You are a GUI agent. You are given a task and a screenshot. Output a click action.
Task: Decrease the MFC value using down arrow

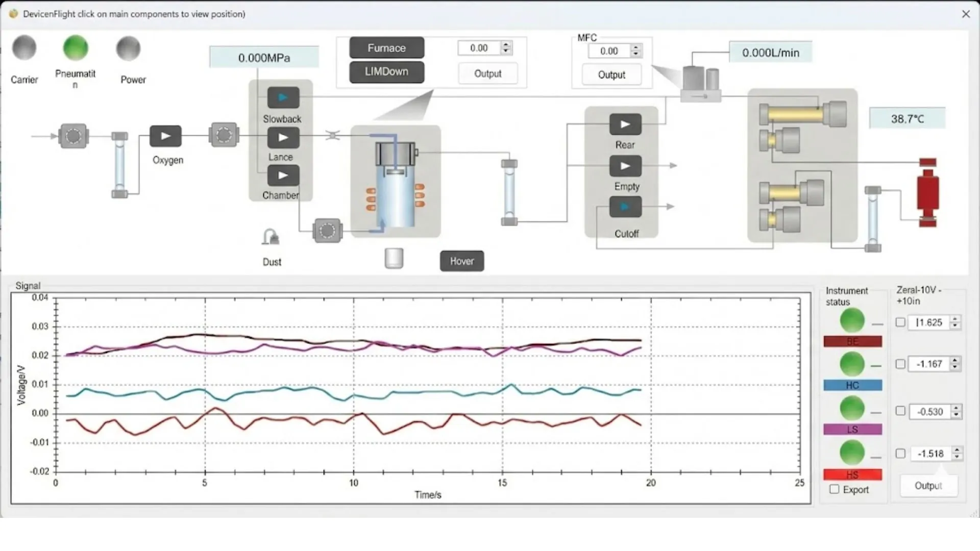pos(635,54)
